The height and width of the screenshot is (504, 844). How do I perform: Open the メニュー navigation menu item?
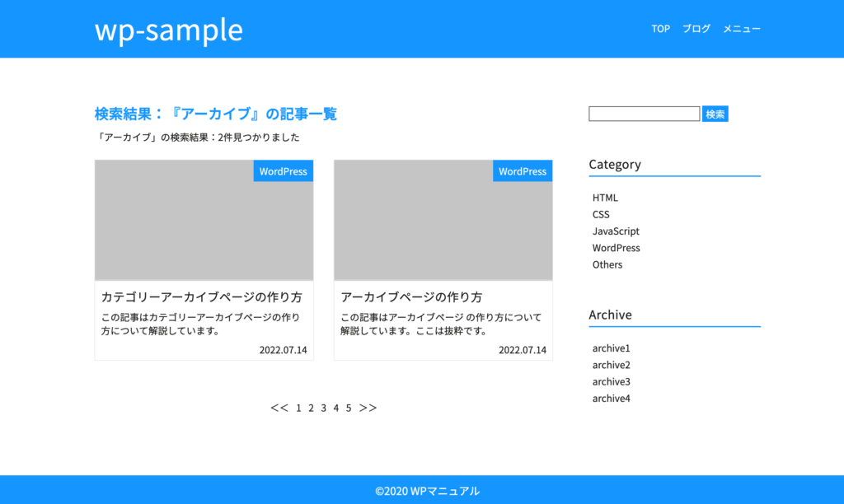pyautogui.click(x=741, y=29)
